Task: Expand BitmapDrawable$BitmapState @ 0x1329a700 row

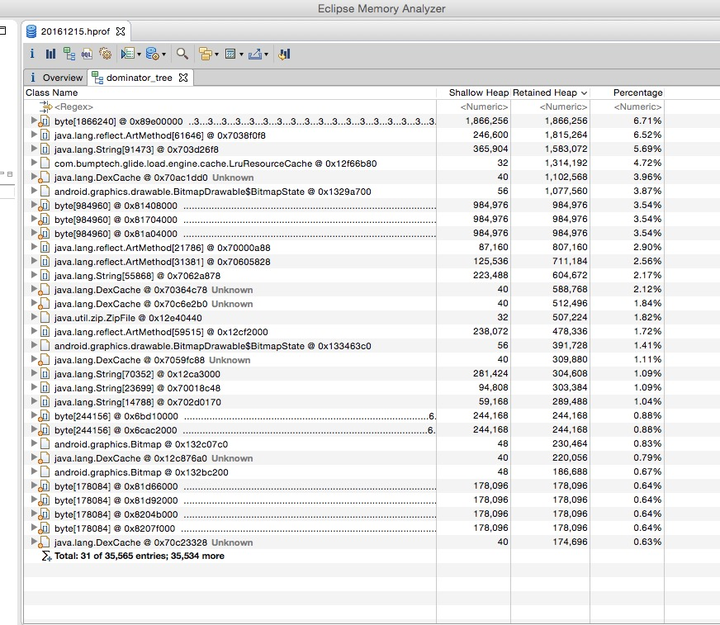Action: point(34,191)
